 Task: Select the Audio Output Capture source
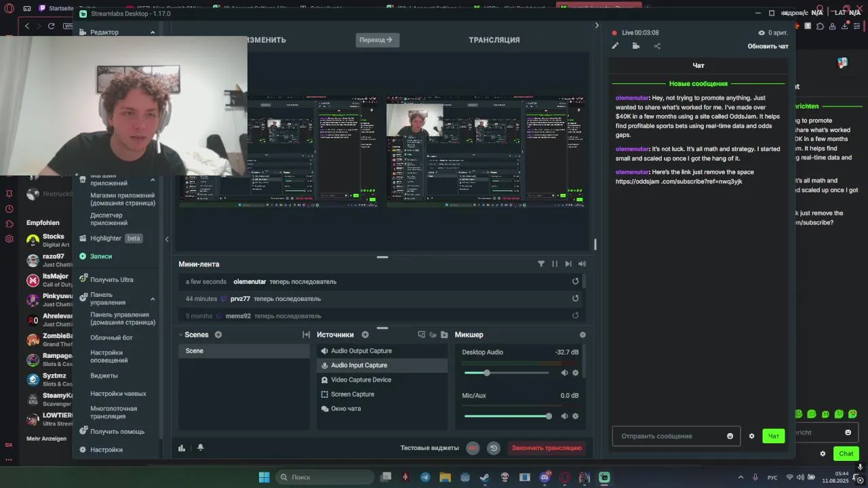click(382, 351)
